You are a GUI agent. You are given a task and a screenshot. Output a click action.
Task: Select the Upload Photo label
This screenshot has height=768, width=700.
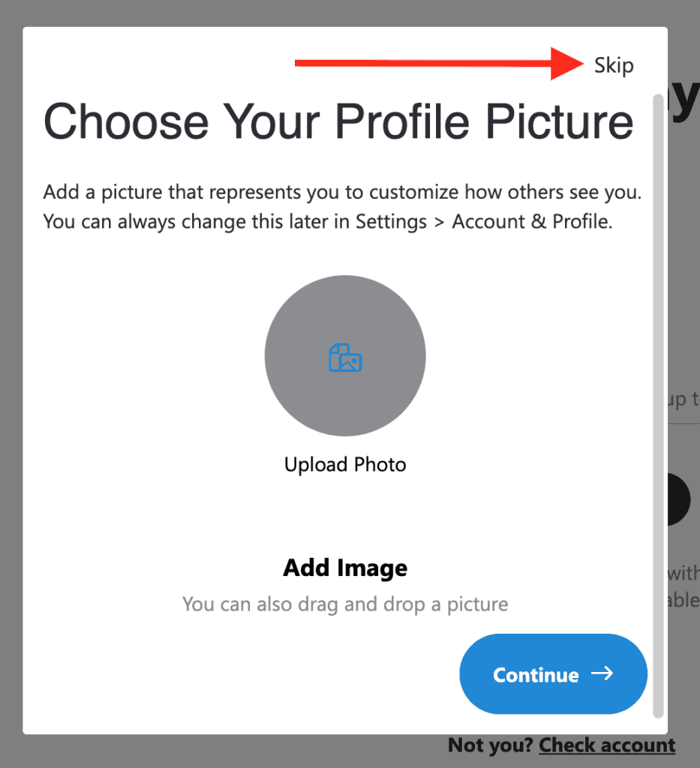pos(345,465)
